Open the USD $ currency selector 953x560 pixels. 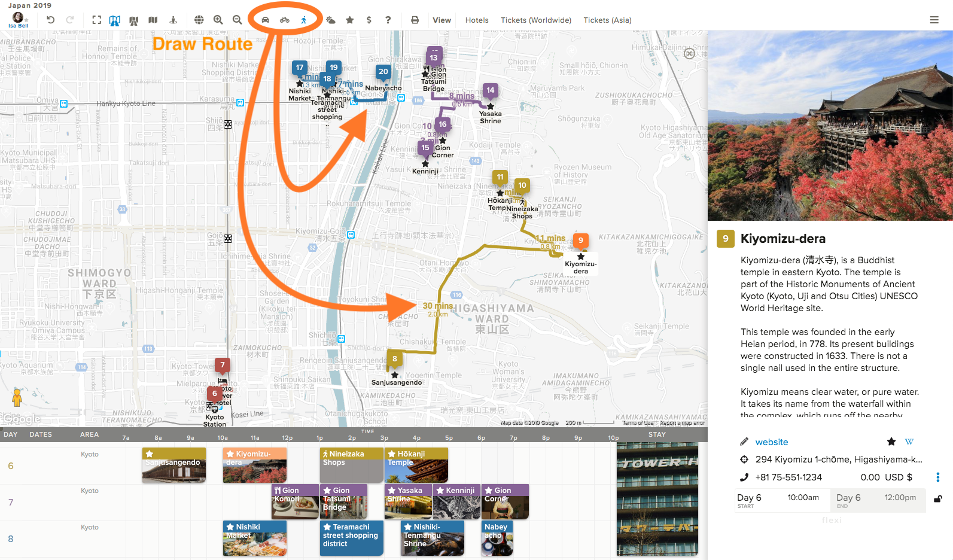click(899, 477)
